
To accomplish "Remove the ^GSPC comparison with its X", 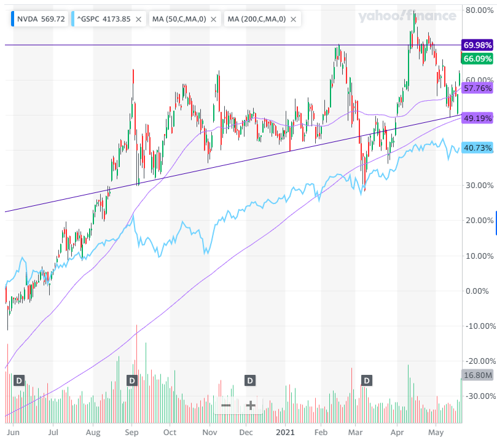I will (138, 19).
